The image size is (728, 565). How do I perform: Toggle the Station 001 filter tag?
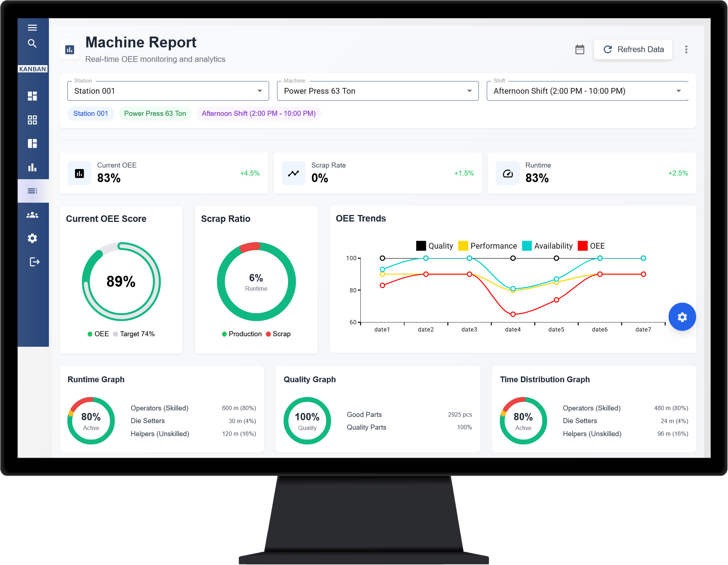click(x=91, y=113)
